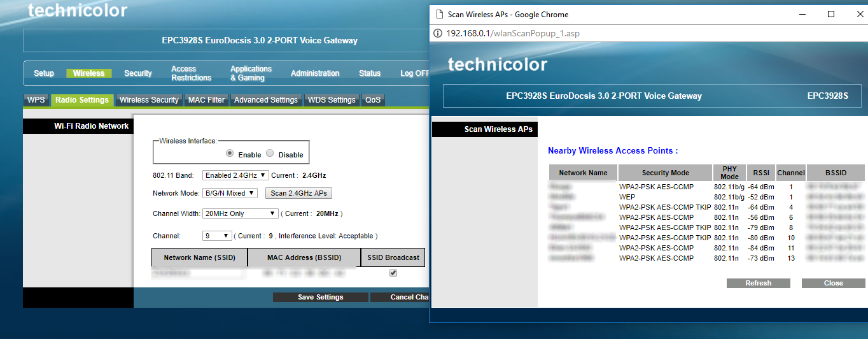868x339 pixels.
Task: Click the technicolor logo in main window
Action: [78, 10]
